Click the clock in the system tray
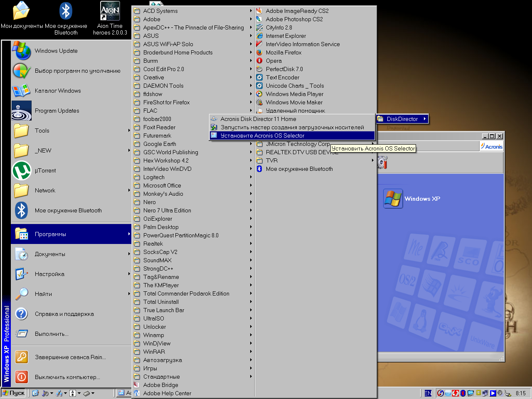532x399 pixels. tap(520, 393)
